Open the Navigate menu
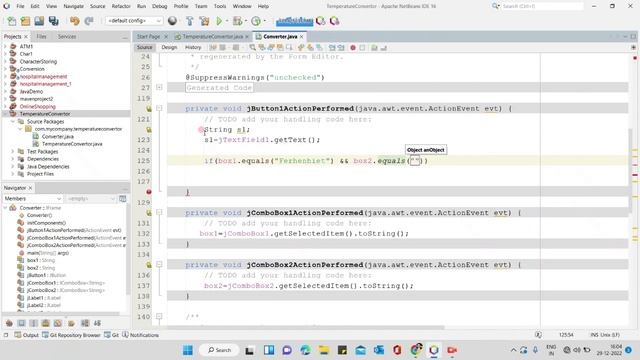 pyautogui.click(x=73, y=6)
